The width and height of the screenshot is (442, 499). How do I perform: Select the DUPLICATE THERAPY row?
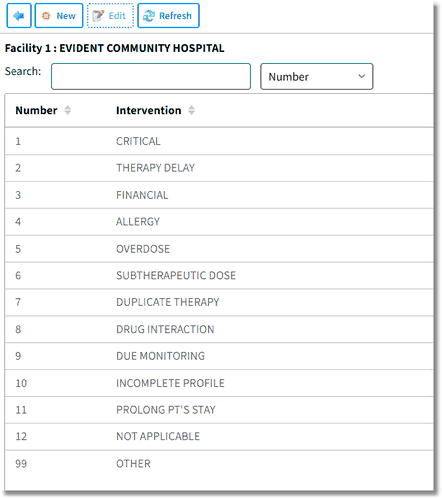(x=219, y=302)
